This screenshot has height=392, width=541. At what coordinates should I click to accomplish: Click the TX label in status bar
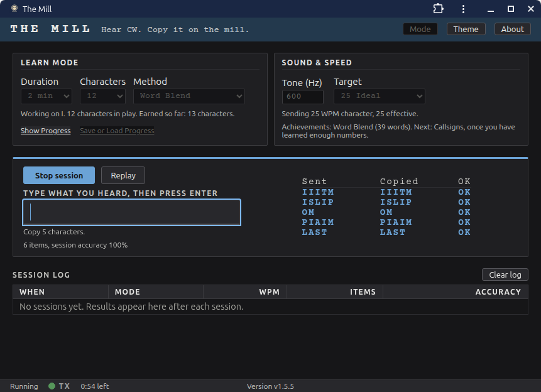click(x=64, y=386)
